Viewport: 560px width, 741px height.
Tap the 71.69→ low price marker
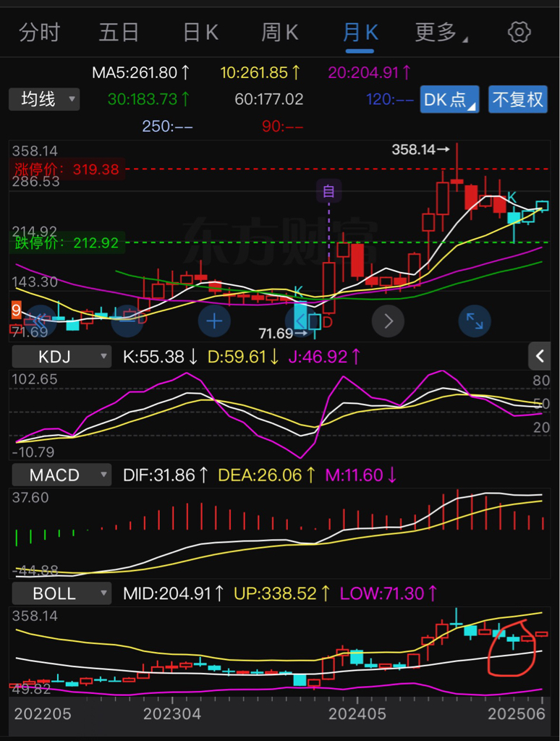coord(283,334)
